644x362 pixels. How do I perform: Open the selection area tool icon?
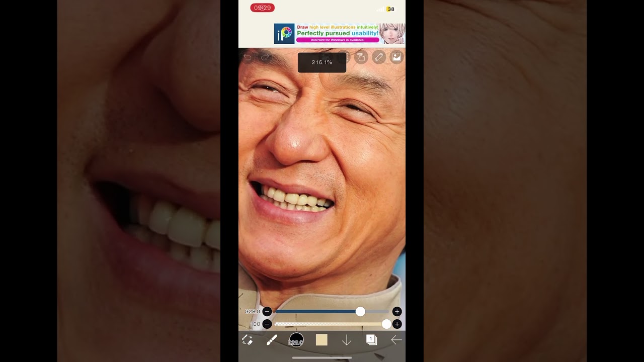click(343, 57)
